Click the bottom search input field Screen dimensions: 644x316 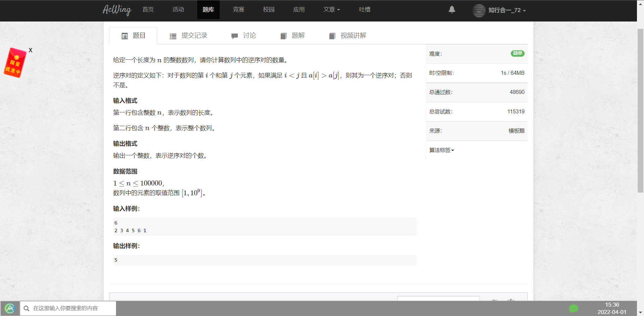click(x=74, y=308)
